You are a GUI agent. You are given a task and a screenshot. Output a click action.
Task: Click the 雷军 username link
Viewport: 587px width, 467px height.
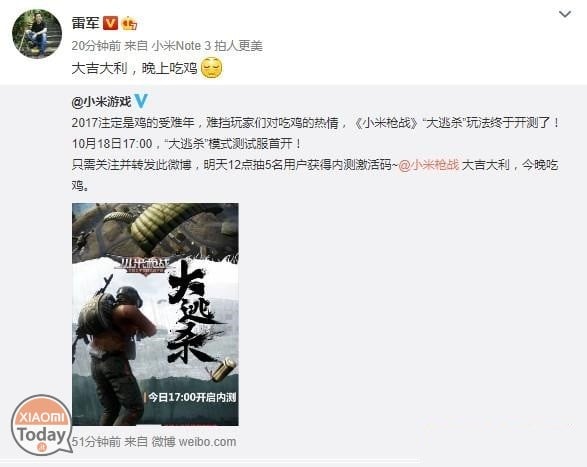[x=86, y=23]
